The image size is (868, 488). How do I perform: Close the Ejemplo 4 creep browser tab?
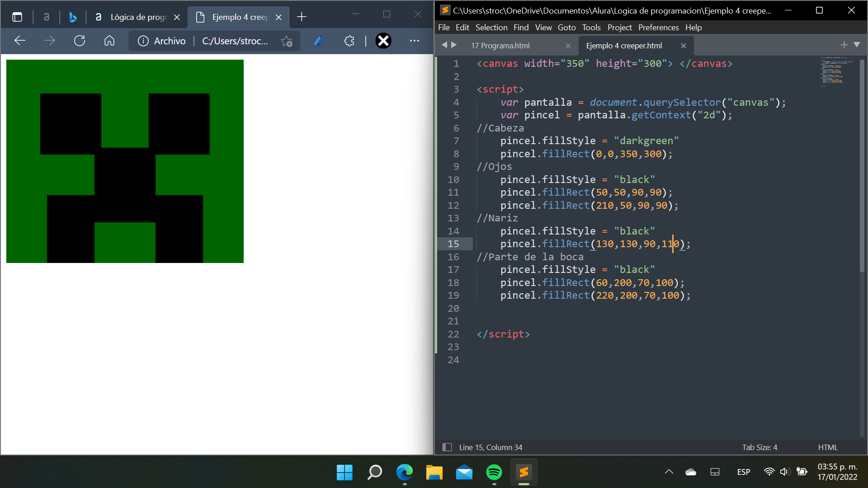tap(279, 17)
